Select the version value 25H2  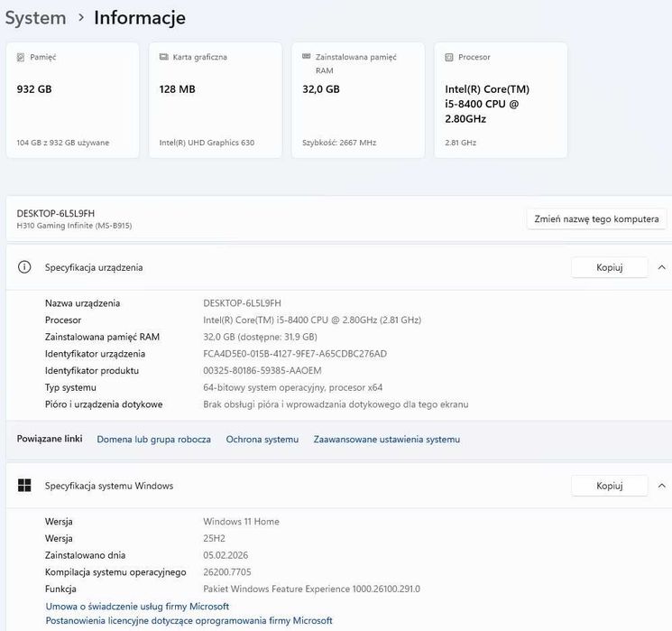[215, 538]
